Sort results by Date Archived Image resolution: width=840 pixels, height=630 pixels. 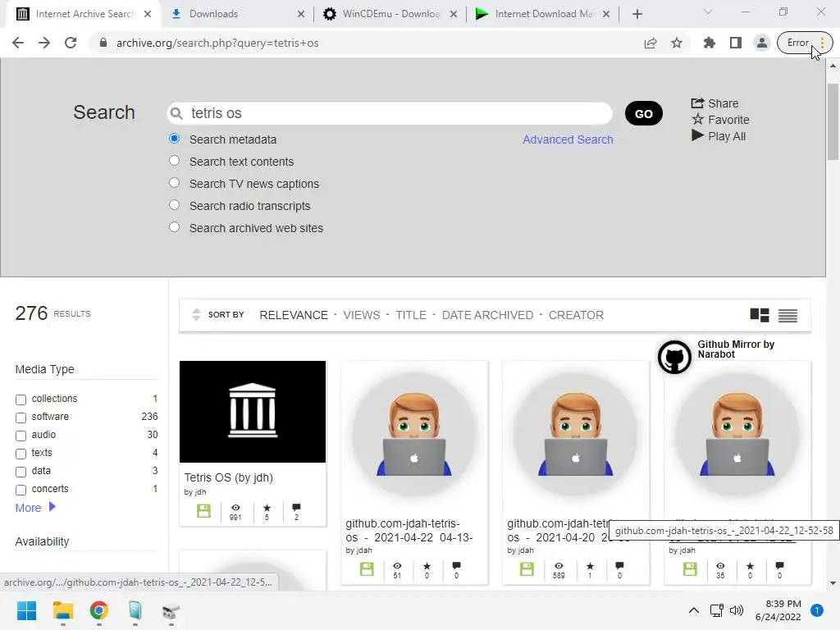(487, 315)
